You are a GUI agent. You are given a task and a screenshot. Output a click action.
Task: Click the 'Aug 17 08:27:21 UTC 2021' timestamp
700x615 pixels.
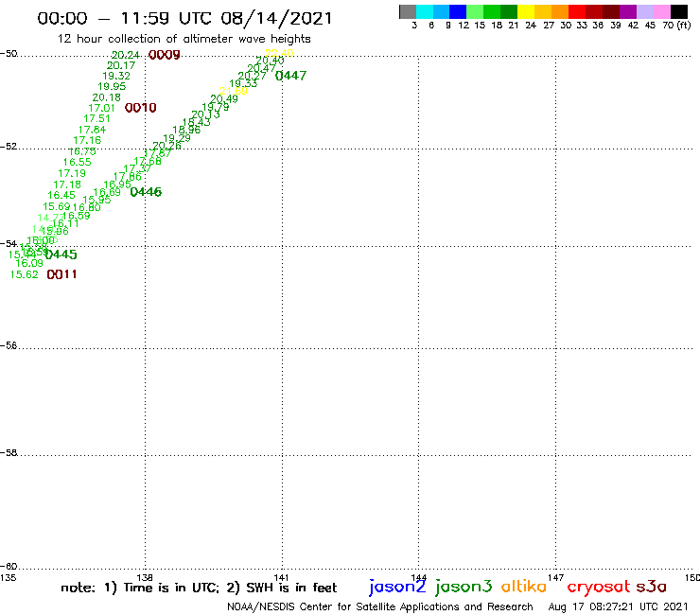click(619, 606)
